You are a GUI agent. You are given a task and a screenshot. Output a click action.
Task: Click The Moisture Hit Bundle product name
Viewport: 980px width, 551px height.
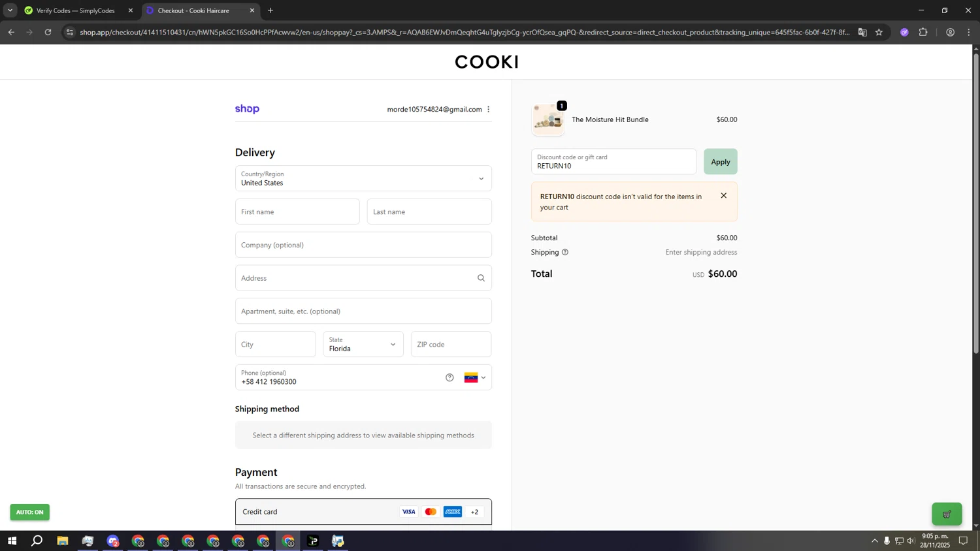610,119
